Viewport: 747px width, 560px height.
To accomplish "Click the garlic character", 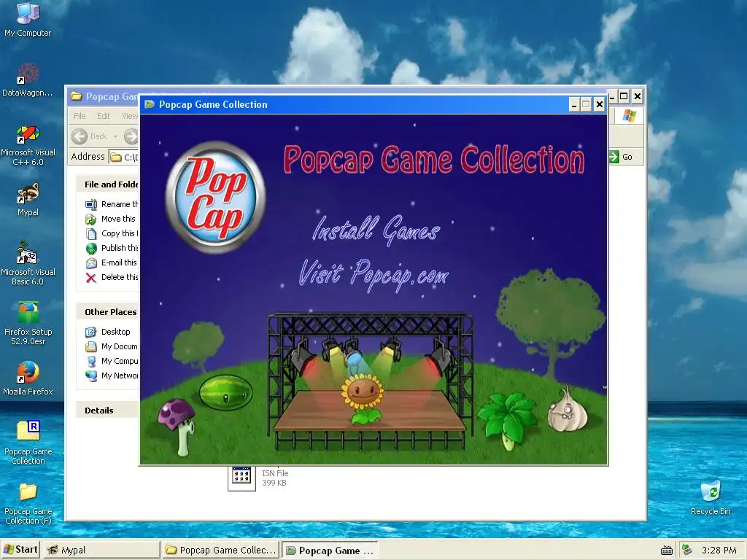I will pyautogui.click(x=567, y=411).
